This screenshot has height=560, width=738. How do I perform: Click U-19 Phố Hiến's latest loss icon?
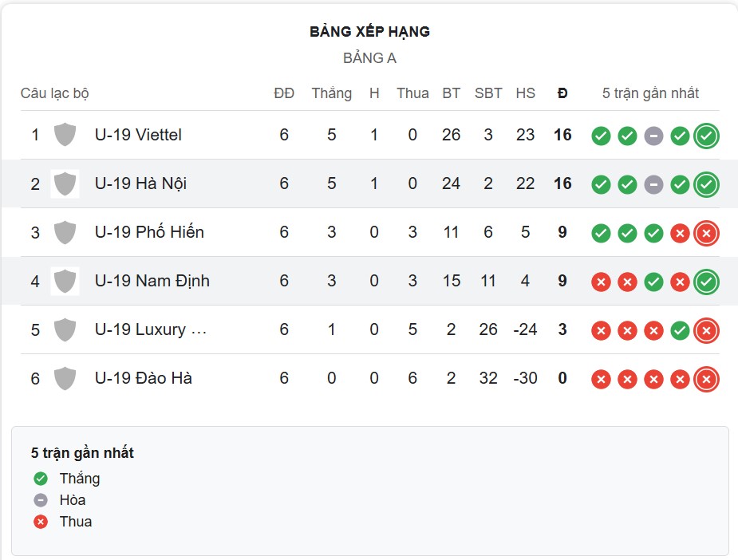point(706,233)
